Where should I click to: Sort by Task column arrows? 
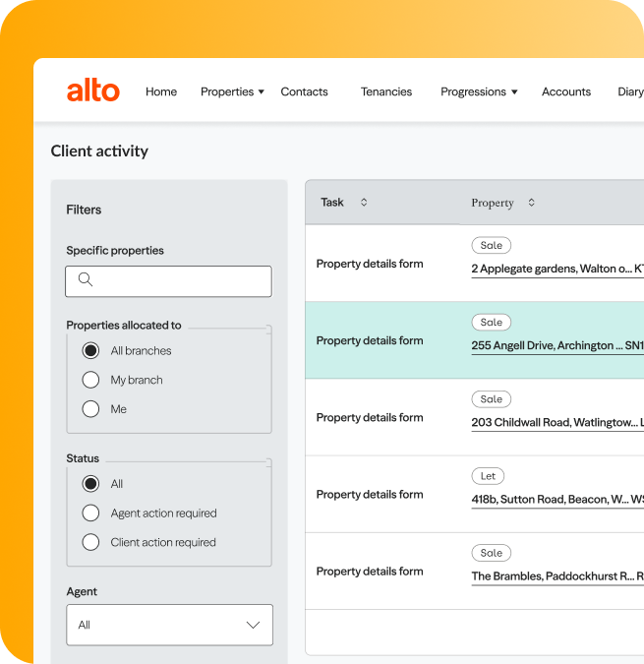[364, 203]
